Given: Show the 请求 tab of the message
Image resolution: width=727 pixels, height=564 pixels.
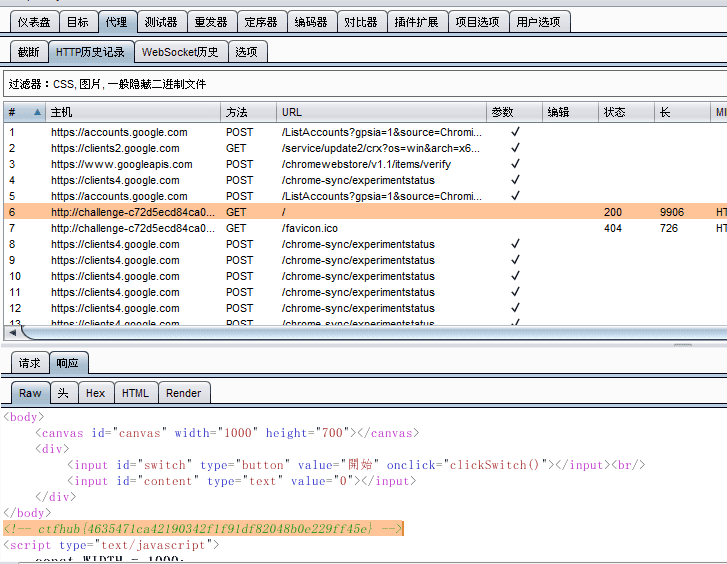Looking at the screenshot, I should 30,363.
